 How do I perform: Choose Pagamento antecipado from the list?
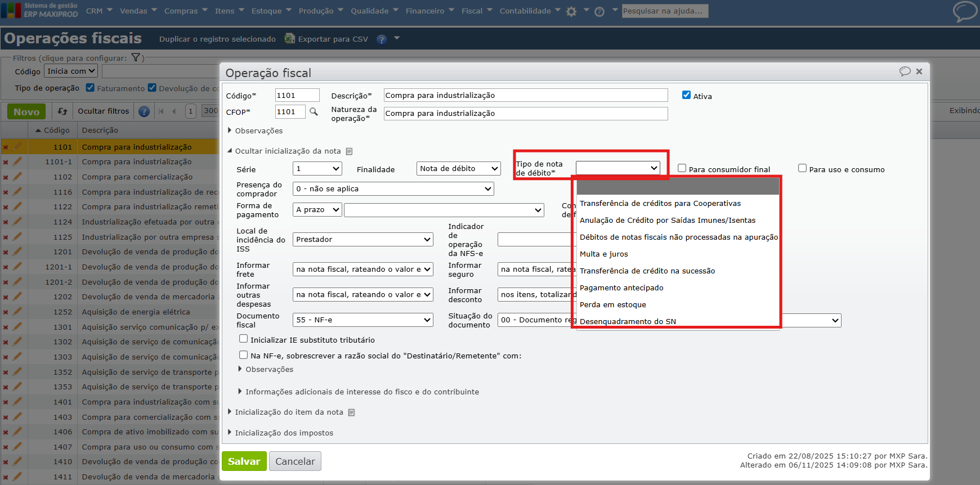pos(678,288)
